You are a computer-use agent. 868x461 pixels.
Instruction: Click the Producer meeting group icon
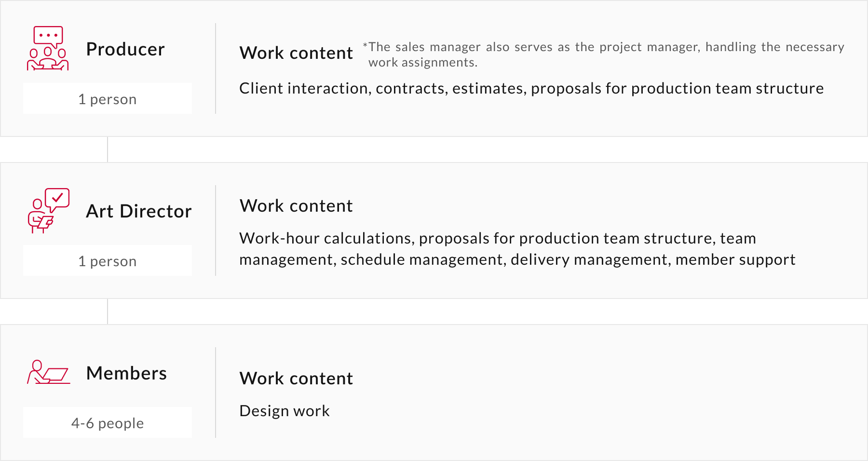point(48,48)
